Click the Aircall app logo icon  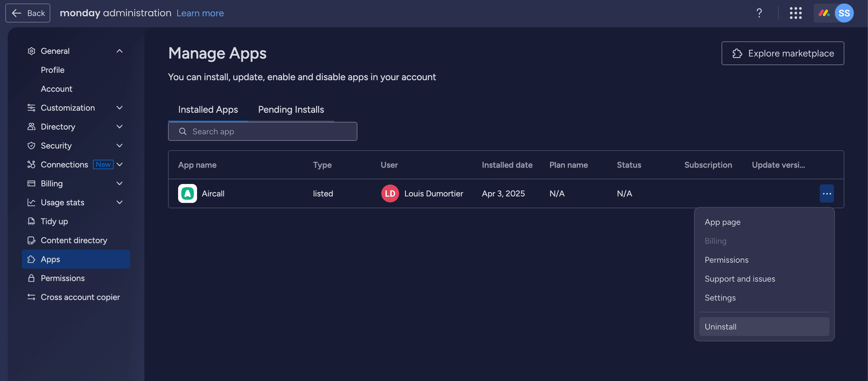[x=187, y=193]
